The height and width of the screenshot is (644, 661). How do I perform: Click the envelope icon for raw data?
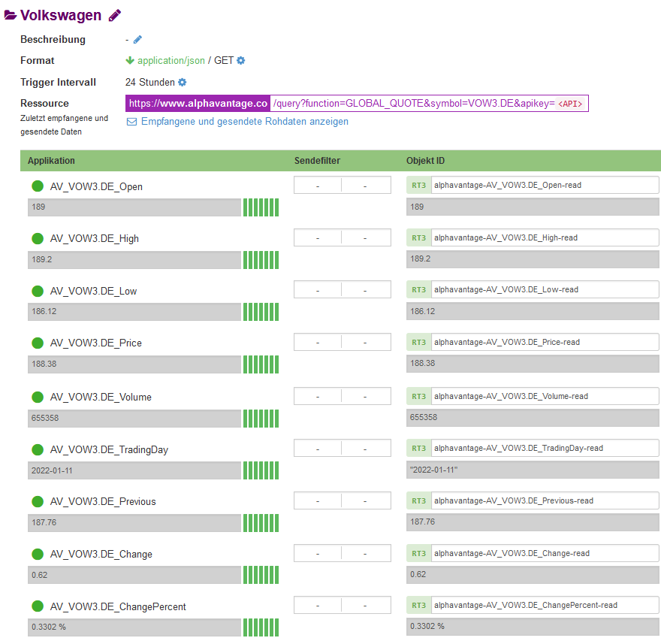coord(131,122)
